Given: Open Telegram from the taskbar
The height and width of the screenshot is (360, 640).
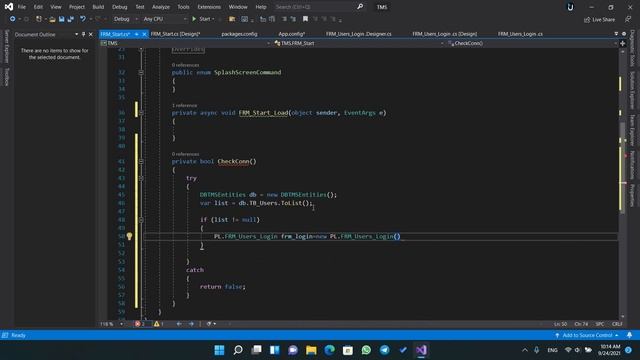Looking at the screenshot, I should coord(384,350).
